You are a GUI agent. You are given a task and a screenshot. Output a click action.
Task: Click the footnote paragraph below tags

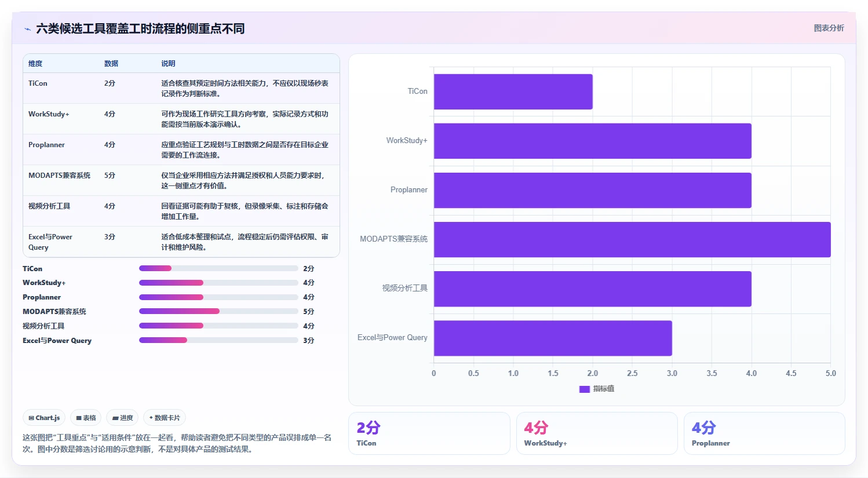177,443
